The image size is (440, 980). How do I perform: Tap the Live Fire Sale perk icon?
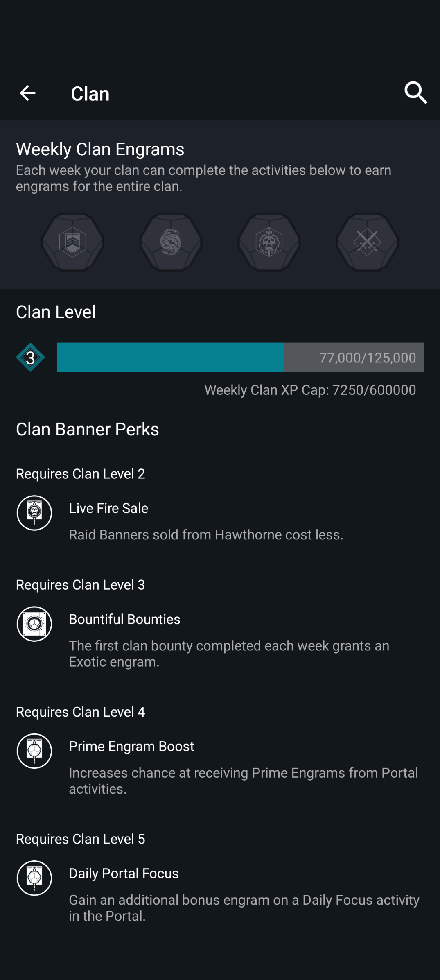[x=34, y=513]
